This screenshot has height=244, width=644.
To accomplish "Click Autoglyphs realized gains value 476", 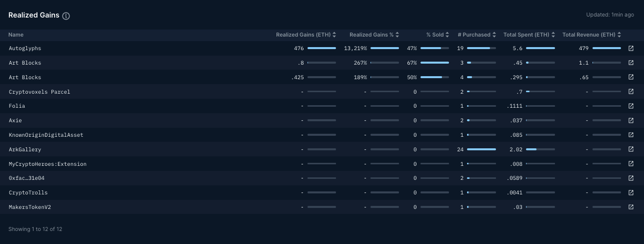I will tap(299, 49).
